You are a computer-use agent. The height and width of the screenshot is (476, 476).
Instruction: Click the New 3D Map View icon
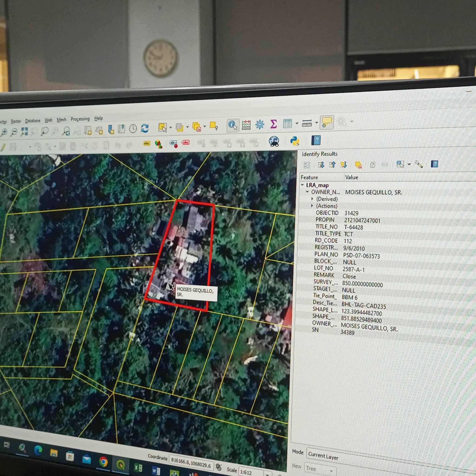coord(99,130)
